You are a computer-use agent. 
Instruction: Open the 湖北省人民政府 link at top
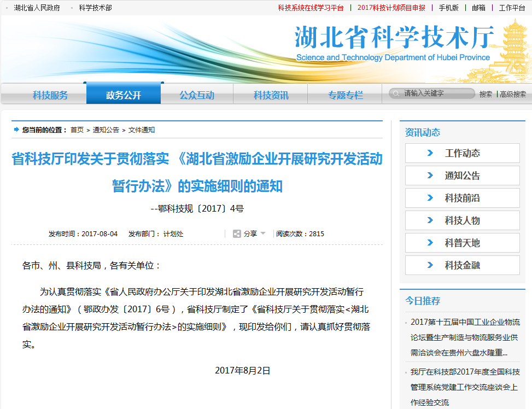(x=37, y=8)
